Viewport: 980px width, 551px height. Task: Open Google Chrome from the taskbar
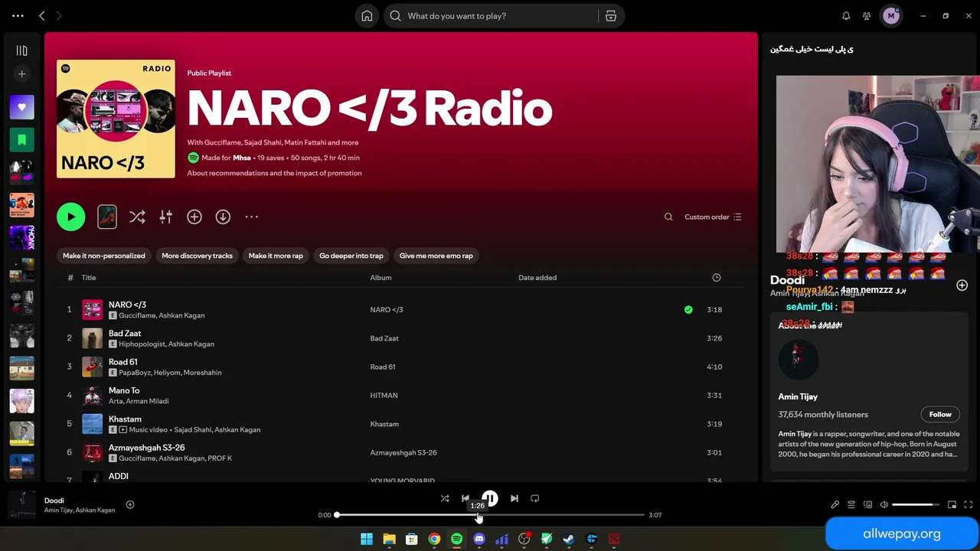[x=434, y=540]
